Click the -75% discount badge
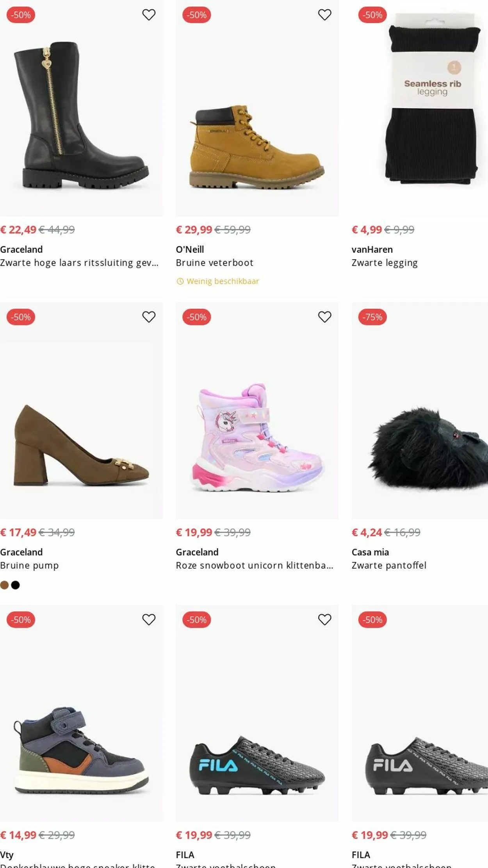488x868 pixels. (372, 317)
